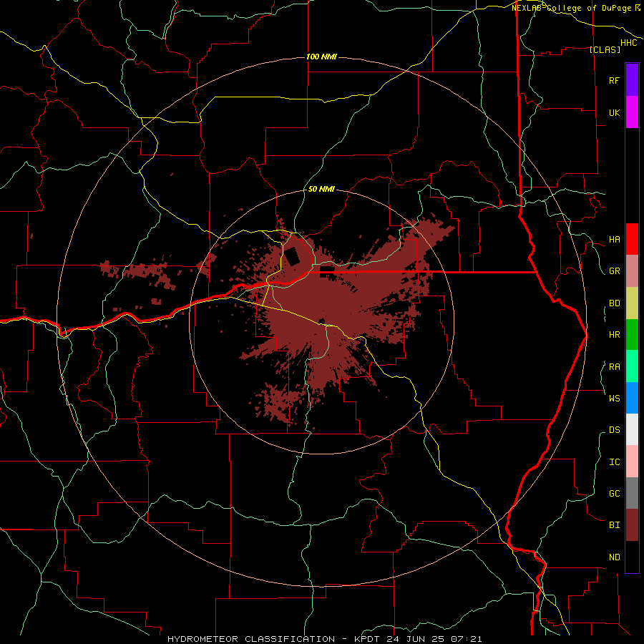
Task: Click the 'NEXLAB-College of DuPage' text
Action: coord(572,8)
